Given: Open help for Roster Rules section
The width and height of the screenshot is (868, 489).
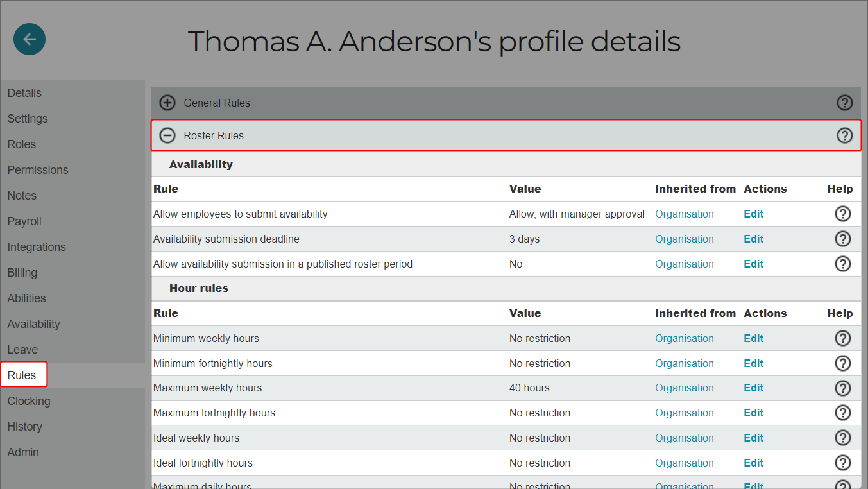Looking at the screenshot, I should pyautogui.click(x=845, y=135).
